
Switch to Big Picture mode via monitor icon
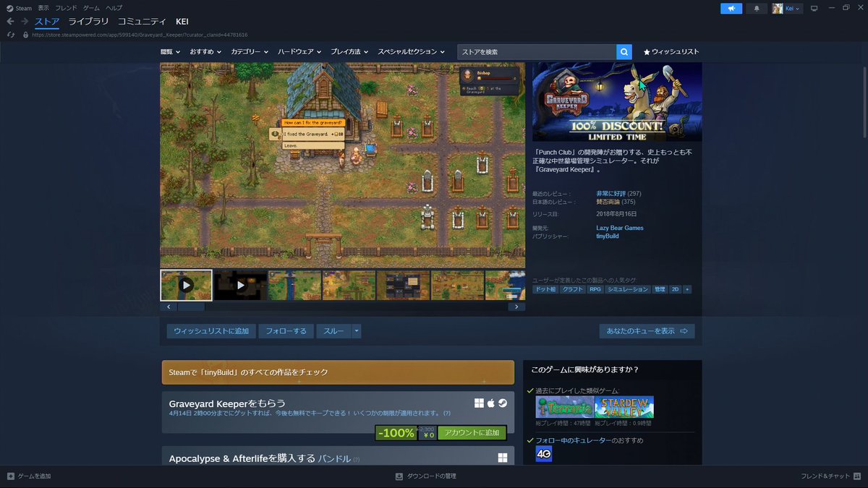coord(814,8)
